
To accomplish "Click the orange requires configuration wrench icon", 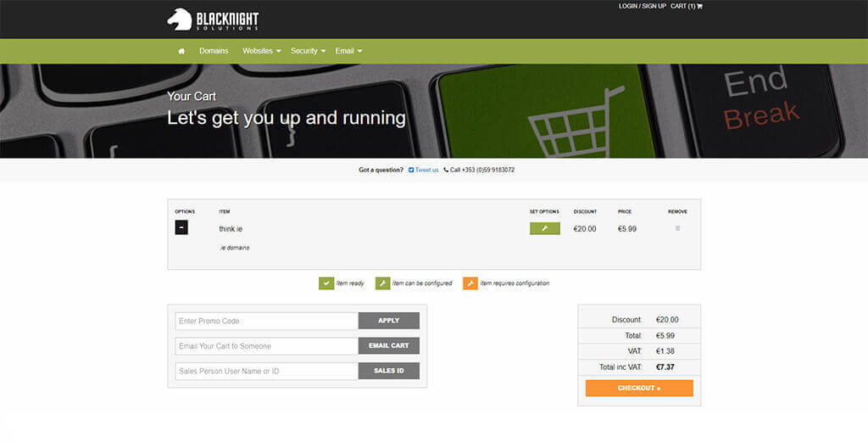I will tap(470, 283).
